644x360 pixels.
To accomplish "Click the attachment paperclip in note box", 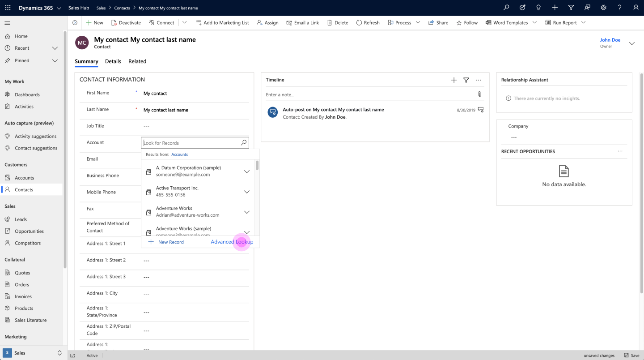I will click(479, 94).
